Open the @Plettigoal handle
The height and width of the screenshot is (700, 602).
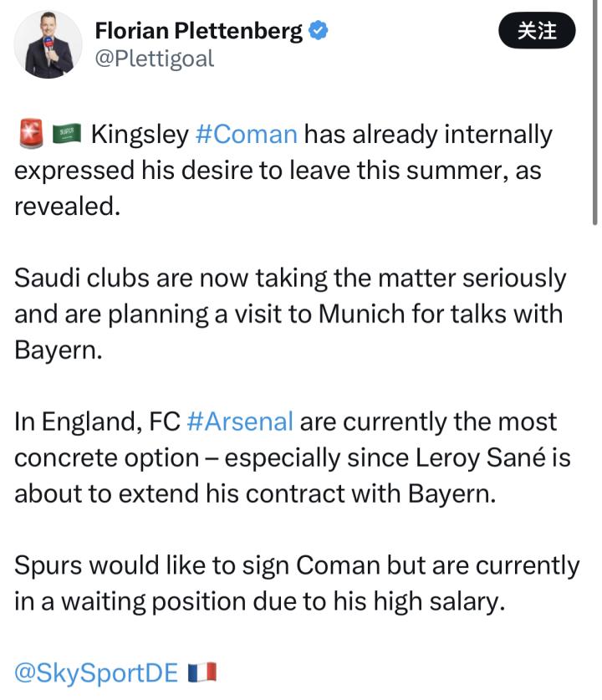click(x=155, y=59)
